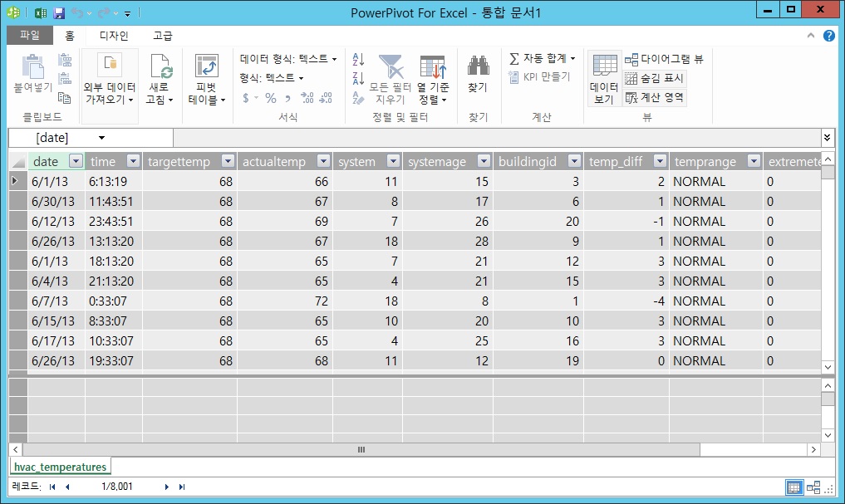The width and height of the screenshot is (845, 504).
Task: Switch to diagram view icon in status bar
Action: [x=813, y=488]
